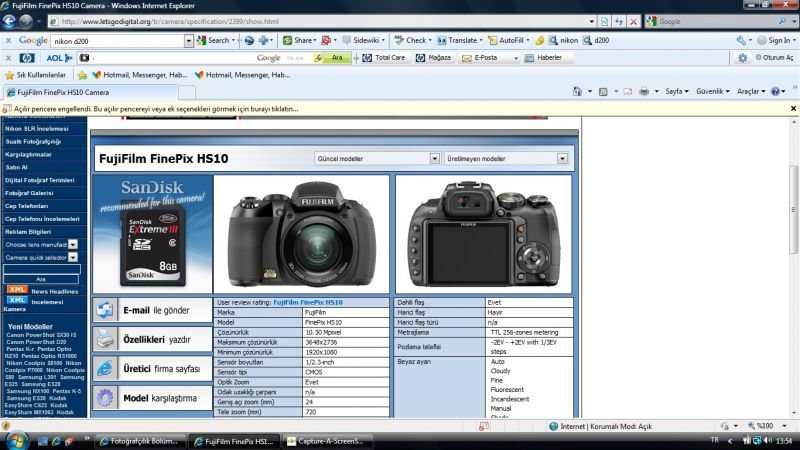Click FujiFilm FinePix HS10 review rating link
Screen dimensions: 800x450
pos(308,303)
